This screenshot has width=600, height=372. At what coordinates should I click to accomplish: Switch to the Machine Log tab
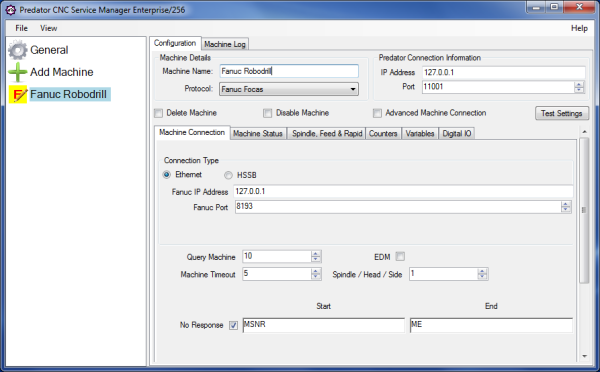click(x=225, y=44)
